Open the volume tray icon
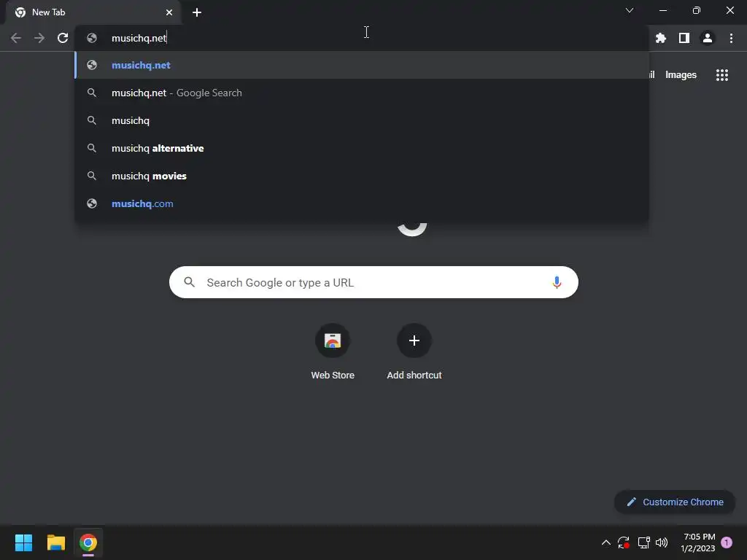Screen dimensions: 747x560 click(662, 542)
